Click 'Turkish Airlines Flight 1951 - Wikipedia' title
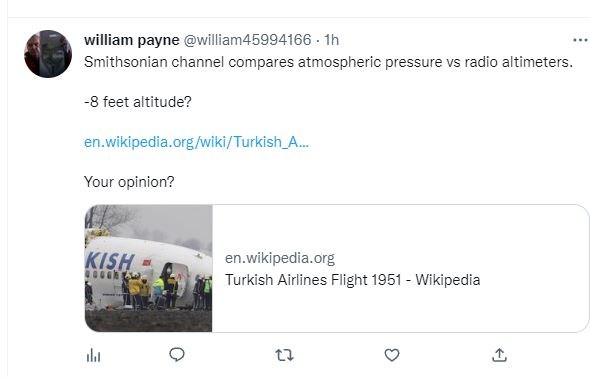This screenshot has width=590, height=377. pyautogui.click(x=353, y=280)
